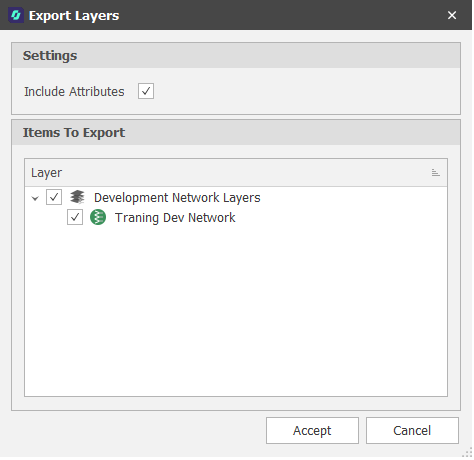Click the Export Layers title text

[x=74, y=16]
